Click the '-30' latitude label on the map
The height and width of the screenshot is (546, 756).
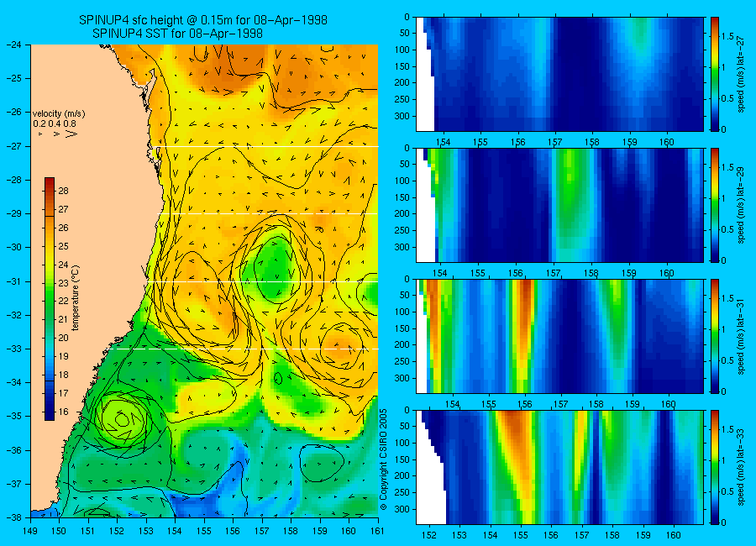[x=13, y=248]
